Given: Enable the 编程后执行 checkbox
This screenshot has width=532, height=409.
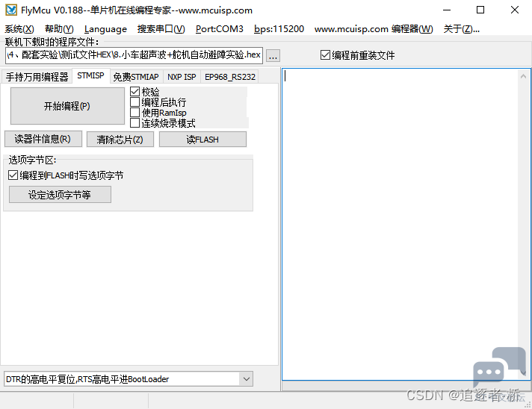Looking at the screenshot, I should pos(134,102).
